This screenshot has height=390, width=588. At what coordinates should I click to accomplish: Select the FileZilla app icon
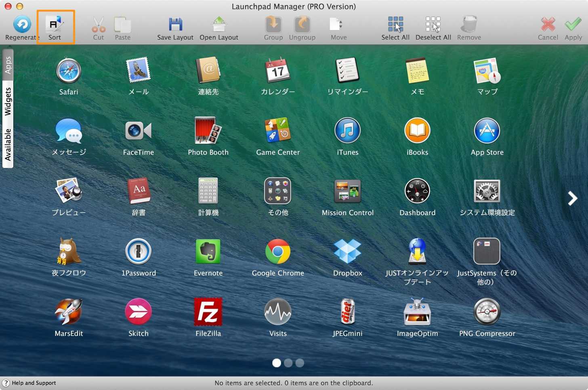point(208,312)
